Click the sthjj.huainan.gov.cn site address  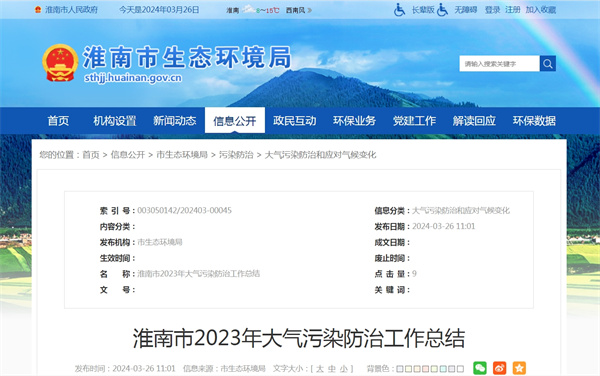coord(133,78)
